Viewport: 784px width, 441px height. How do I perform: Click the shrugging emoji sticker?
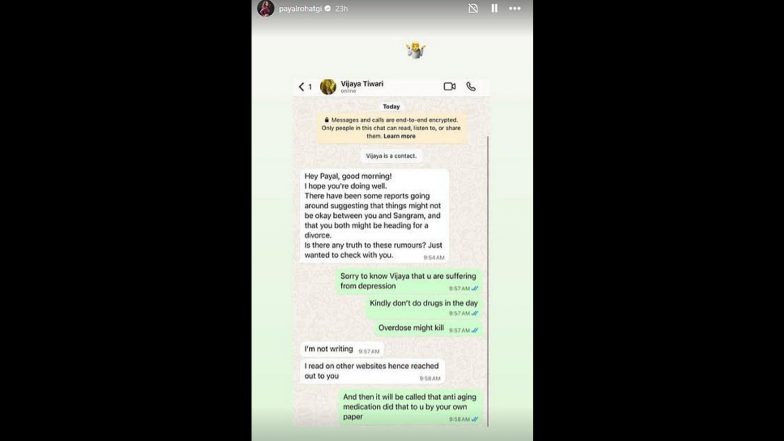(x=416, y=50)
